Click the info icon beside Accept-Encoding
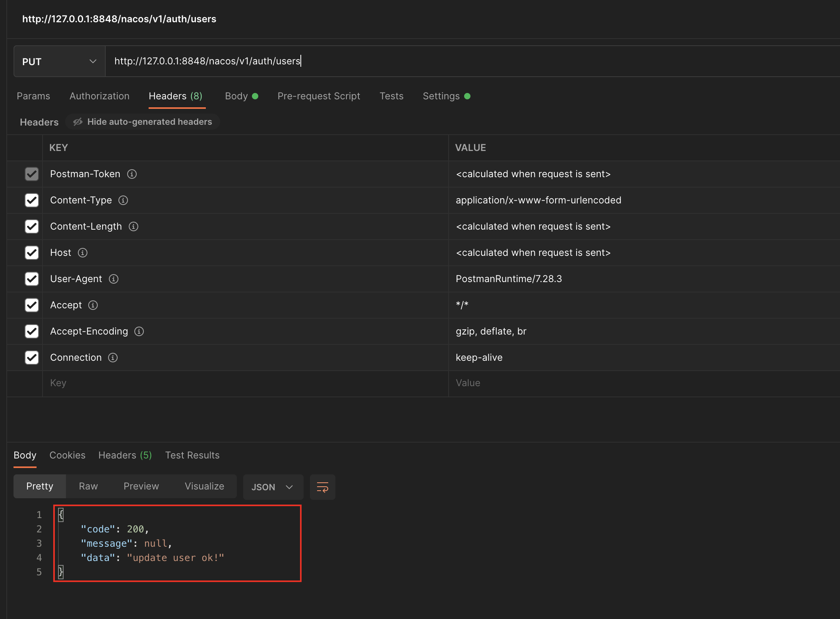840x619 pixels. tap(139, 331)
